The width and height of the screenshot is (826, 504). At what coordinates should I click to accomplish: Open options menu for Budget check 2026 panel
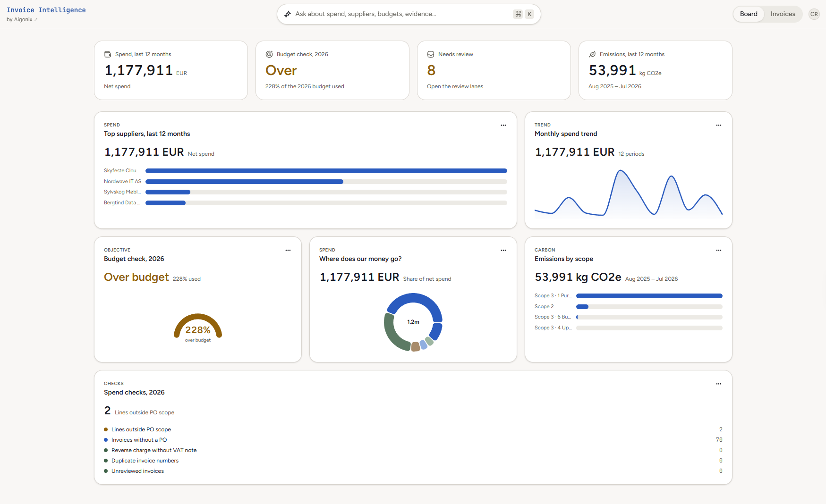coord(288,250)
